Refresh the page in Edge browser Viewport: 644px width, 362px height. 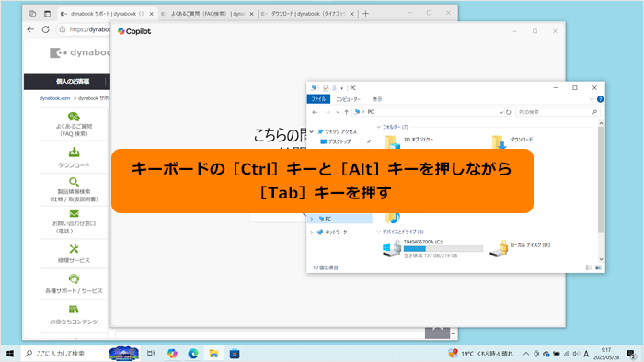pos(46,29)
